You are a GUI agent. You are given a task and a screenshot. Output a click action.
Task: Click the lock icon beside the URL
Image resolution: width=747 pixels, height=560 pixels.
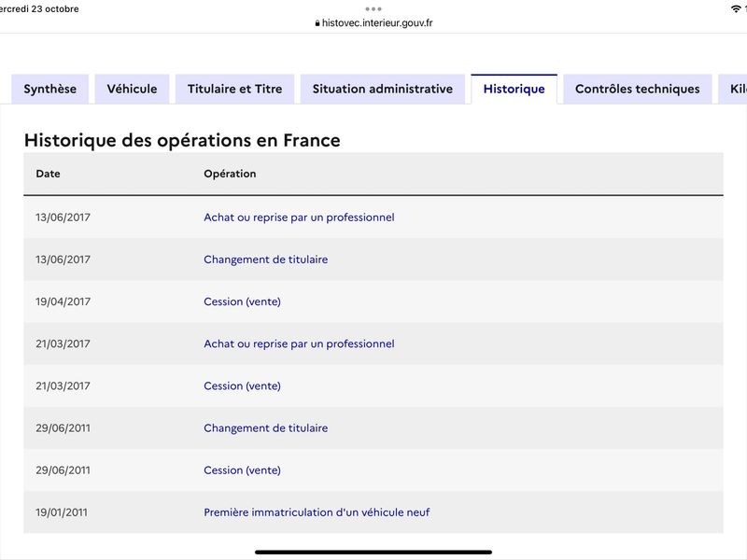point(317,23)
